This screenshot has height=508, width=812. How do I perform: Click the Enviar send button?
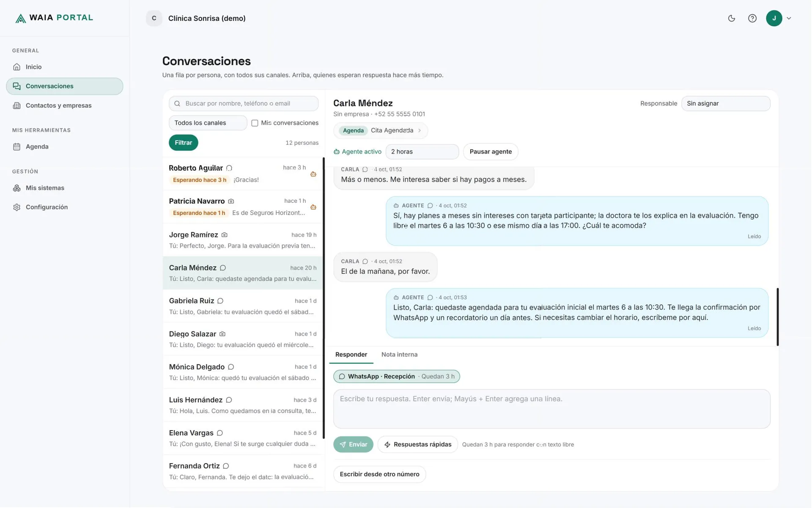coord(353,444)
